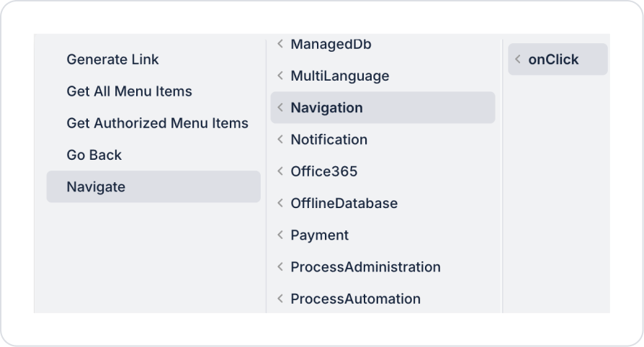Select Get Authorized Menu Items

tap(157, 123)
